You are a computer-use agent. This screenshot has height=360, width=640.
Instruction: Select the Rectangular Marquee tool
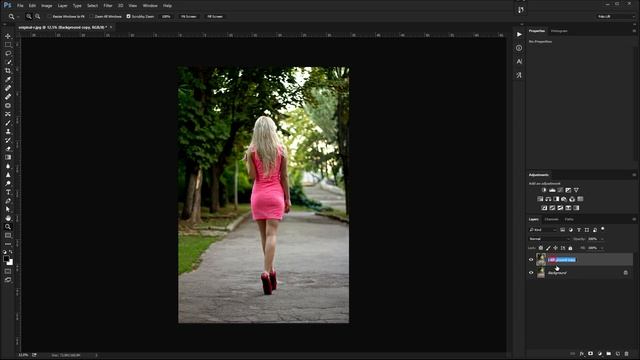pyautogui.click(x=8, y=44)
